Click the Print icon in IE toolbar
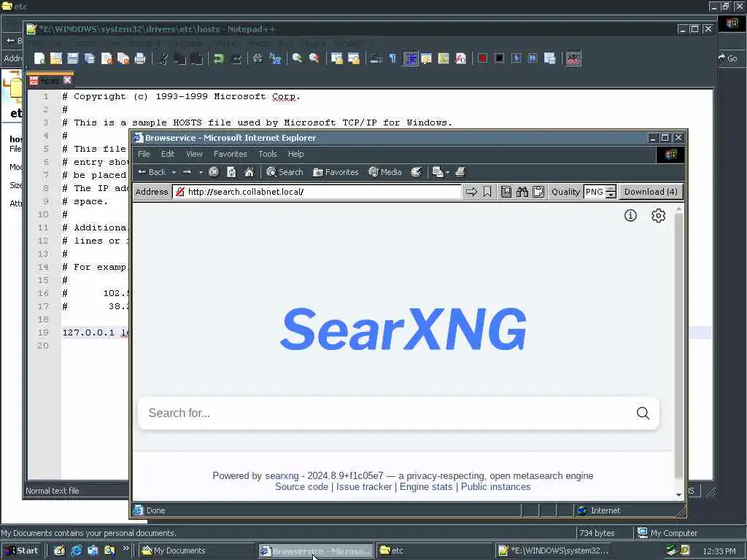This screenshot has width=747, height=560. [461, 172]
